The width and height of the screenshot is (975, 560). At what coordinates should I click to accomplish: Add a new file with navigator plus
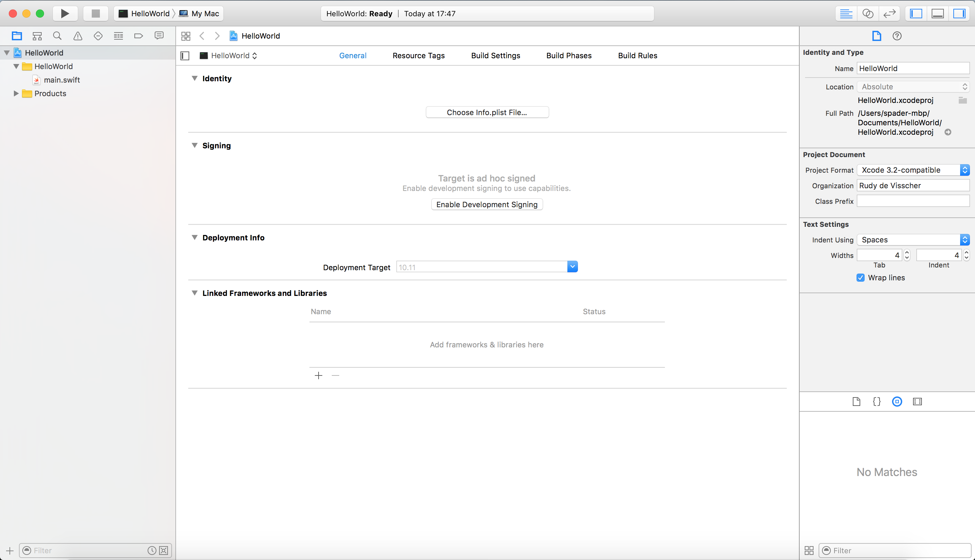pyautogui.click(x=9, y=551)
